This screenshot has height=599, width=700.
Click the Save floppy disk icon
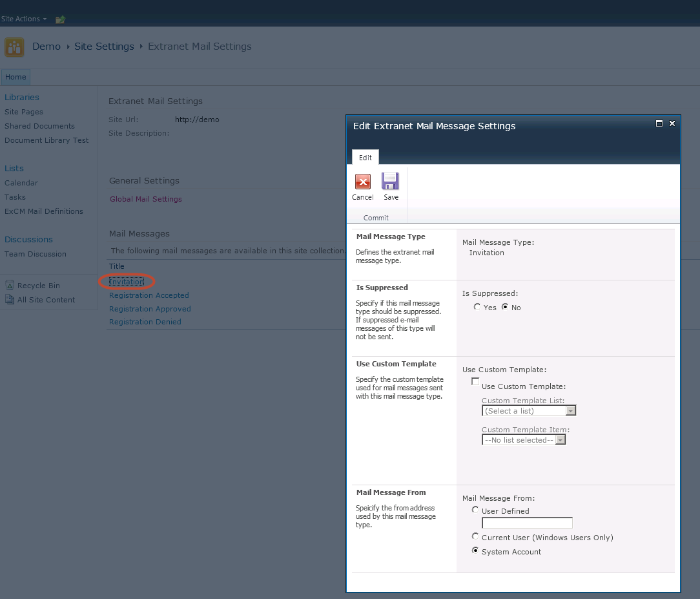point(390,182)
